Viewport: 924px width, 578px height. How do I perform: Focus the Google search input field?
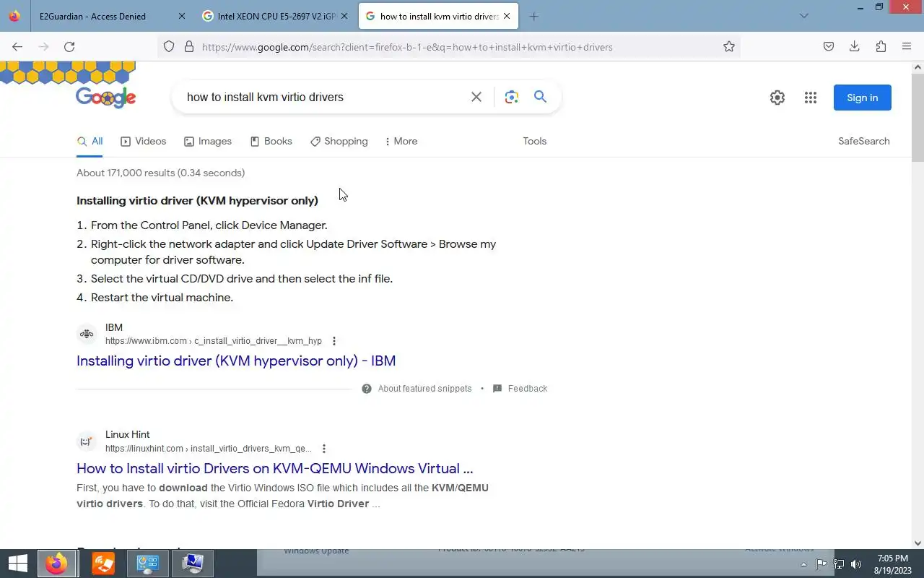point(325,97)
